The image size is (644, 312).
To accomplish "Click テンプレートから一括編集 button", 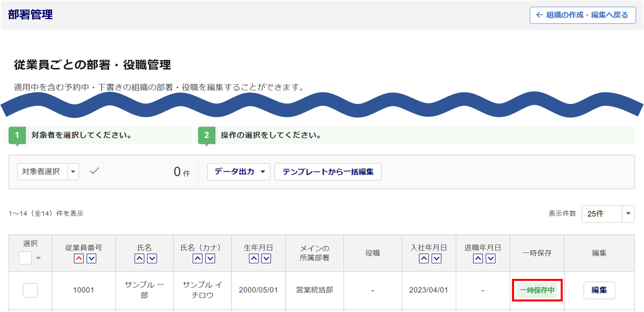I will tap(328, 172).
